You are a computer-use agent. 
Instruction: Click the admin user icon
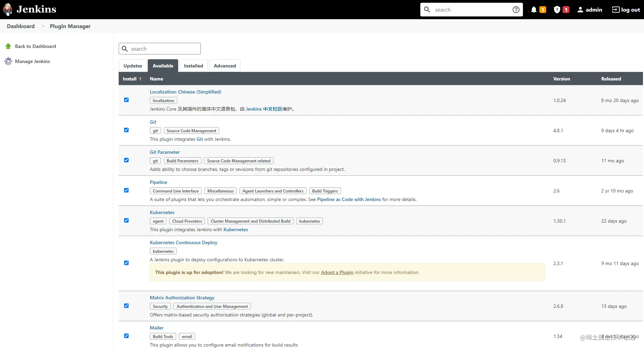point(580,10)
